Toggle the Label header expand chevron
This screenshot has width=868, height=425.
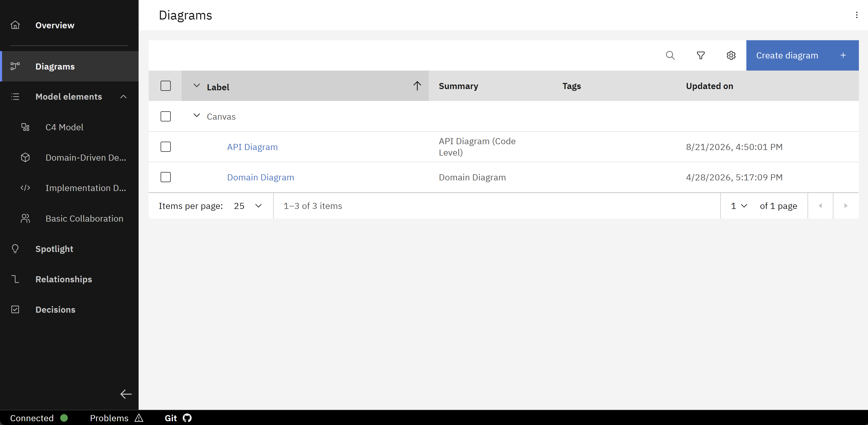197,85
